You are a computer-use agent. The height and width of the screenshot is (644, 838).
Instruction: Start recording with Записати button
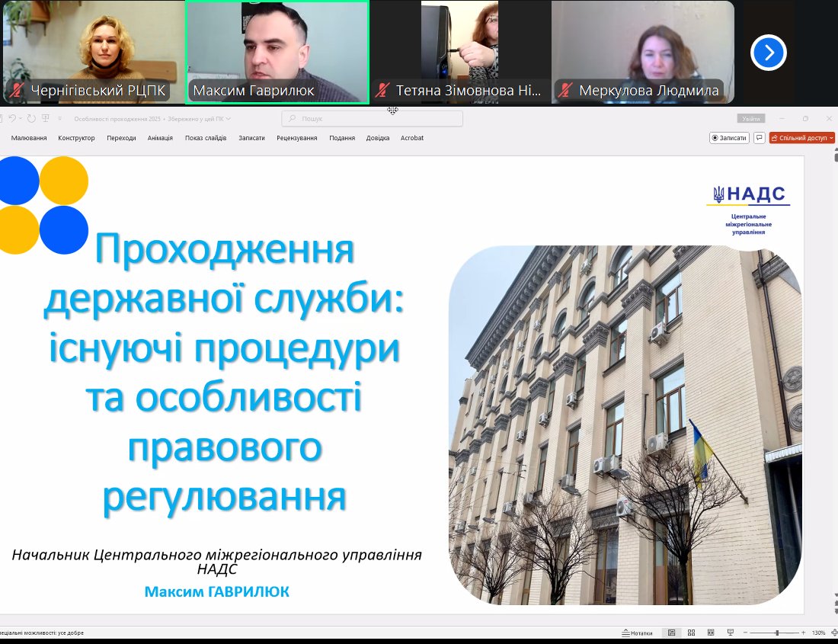pyautogui.click(x=729, y=138)
